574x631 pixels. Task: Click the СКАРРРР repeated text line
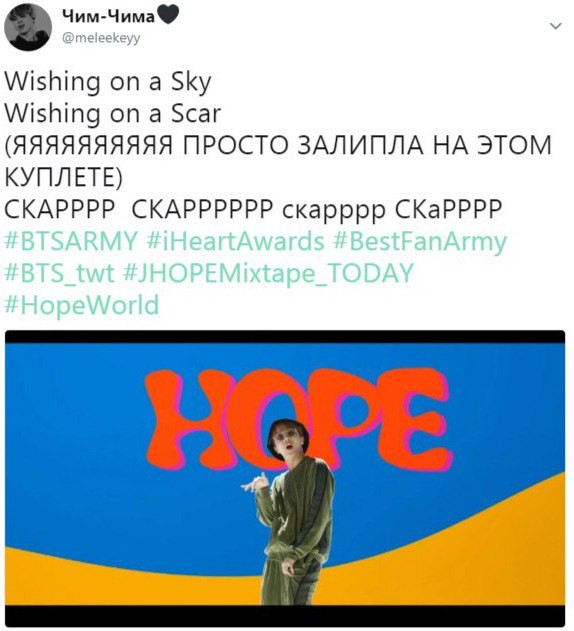tap(253, 209)
